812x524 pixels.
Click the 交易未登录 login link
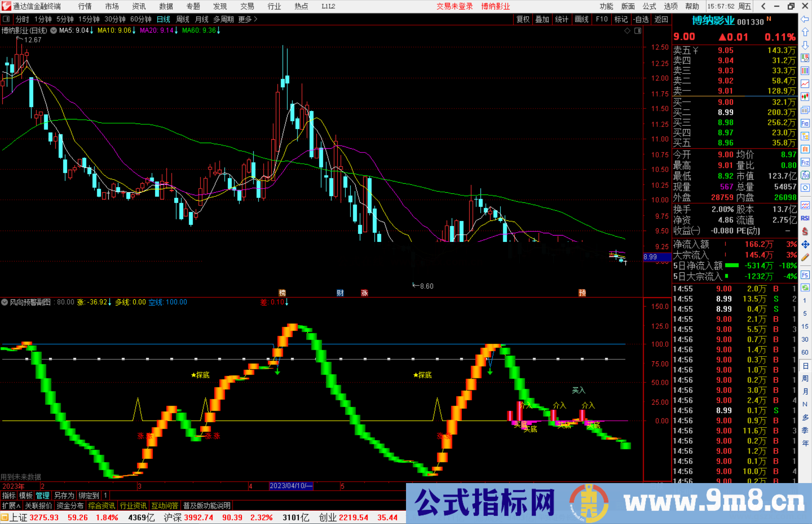[455, 6]
